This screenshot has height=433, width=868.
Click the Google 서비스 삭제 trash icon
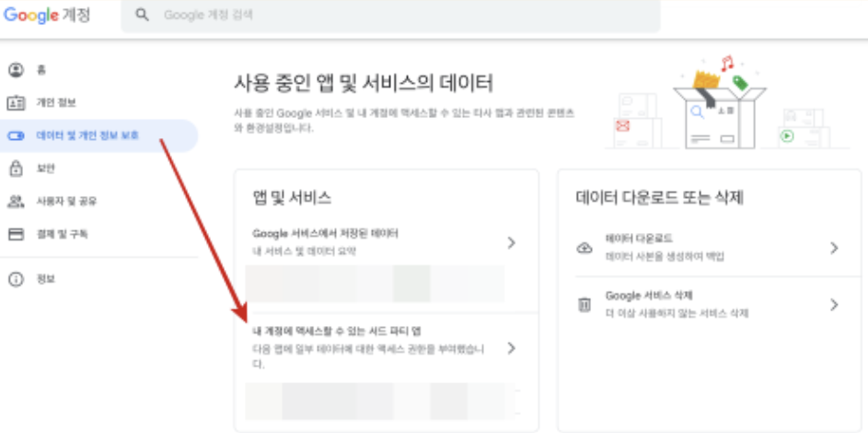[584, 305]
